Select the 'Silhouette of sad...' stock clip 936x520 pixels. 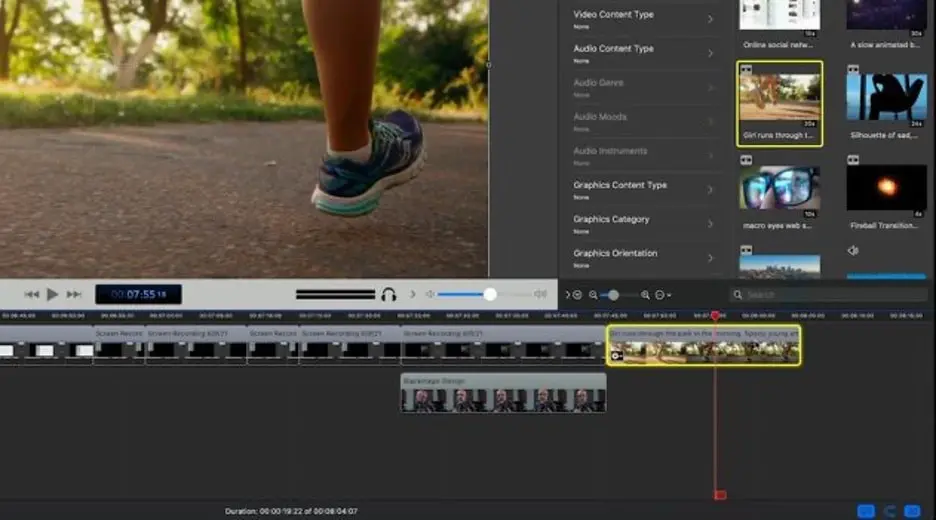tap(887, 97)
